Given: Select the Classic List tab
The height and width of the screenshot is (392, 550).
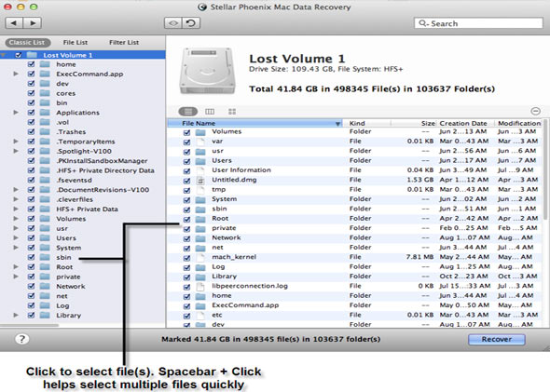Looking at the screenshot, I should pyautogui.click(x=27, y=43).
